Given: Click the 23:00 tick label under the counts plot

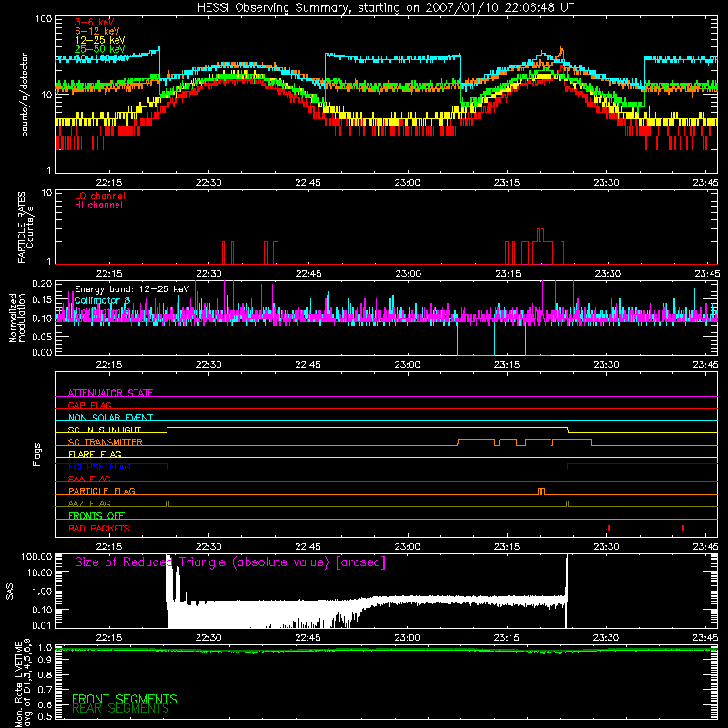Looking at the screenshot, I should (407, 183).
